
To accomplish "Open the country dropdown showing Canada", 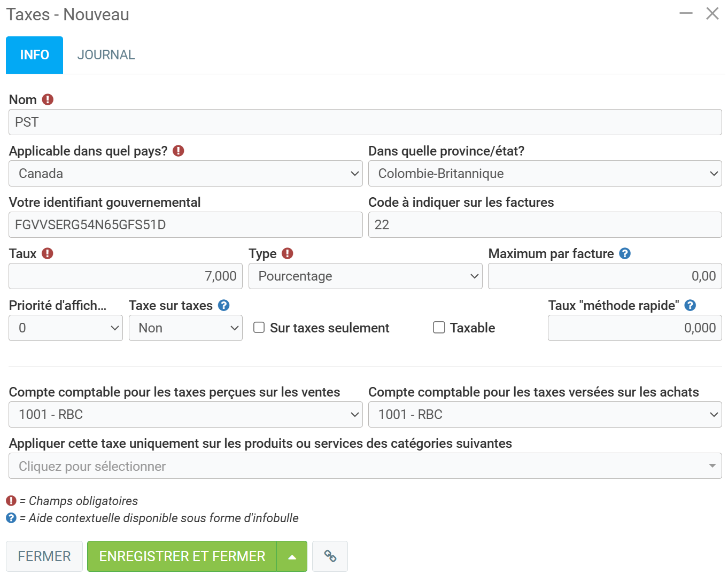I will tap(185, 174).
